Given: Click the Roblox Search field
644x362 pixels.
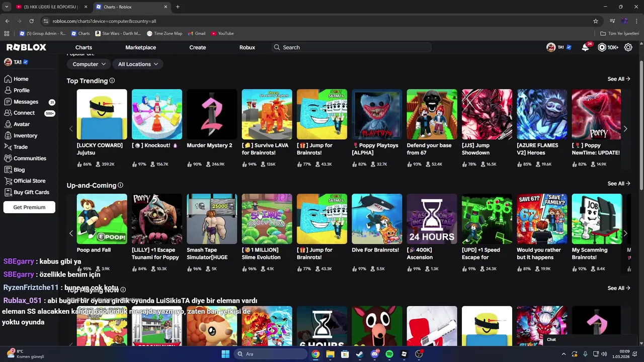Looking at the screenshot, I should (351, 47).
